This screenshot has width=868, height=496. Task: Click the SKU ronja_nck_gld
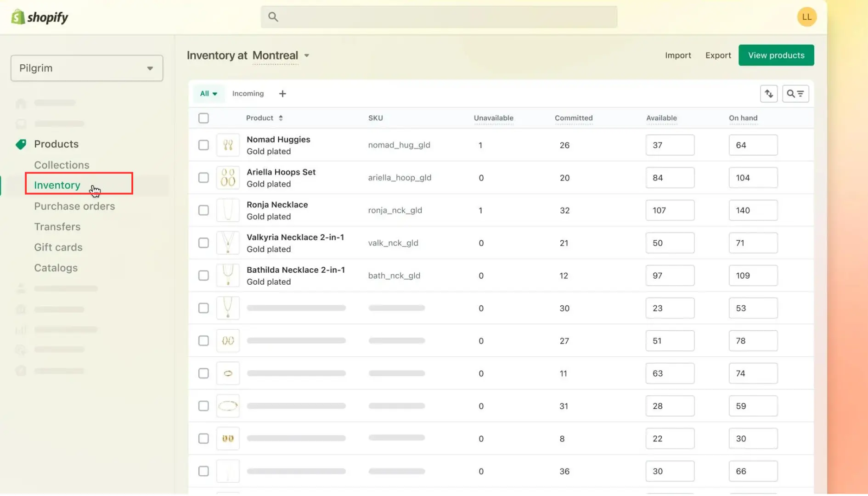395,210
